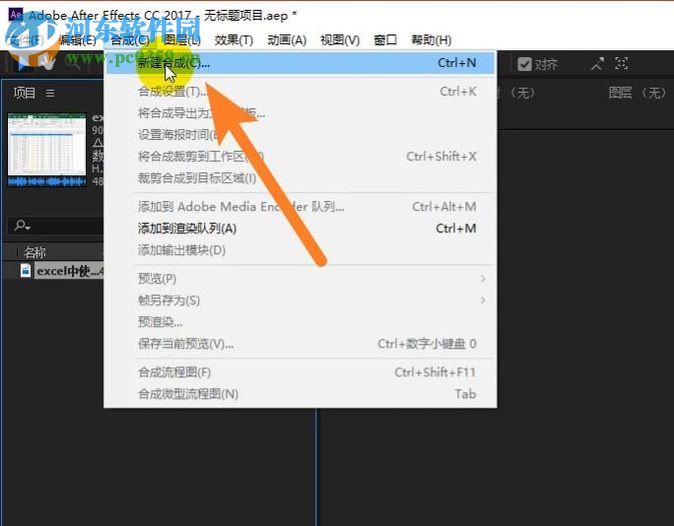Click the snap collapsed-compositions bracket icon in toolbar
Viewport: 674px width, 526px height.
[x=622, y=64]
